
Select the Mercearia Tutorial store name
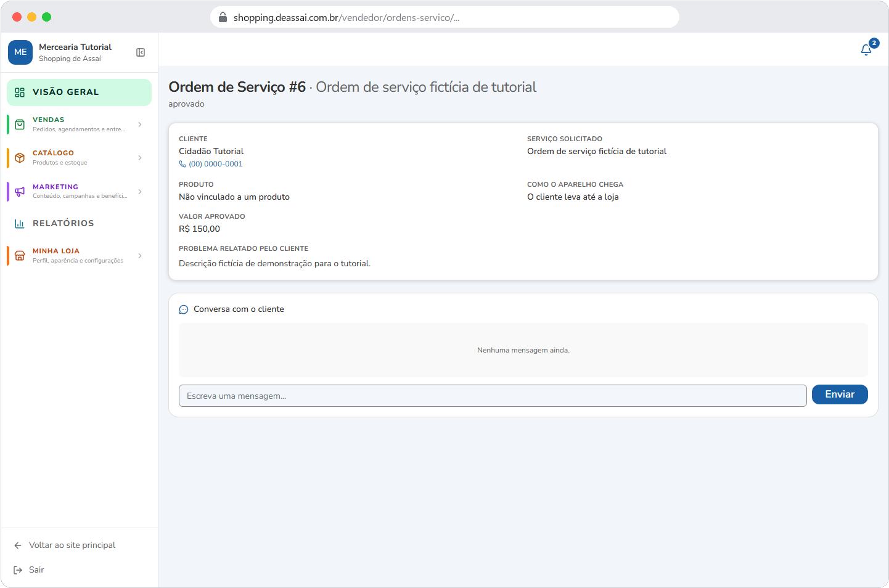(x=75, y=47)
